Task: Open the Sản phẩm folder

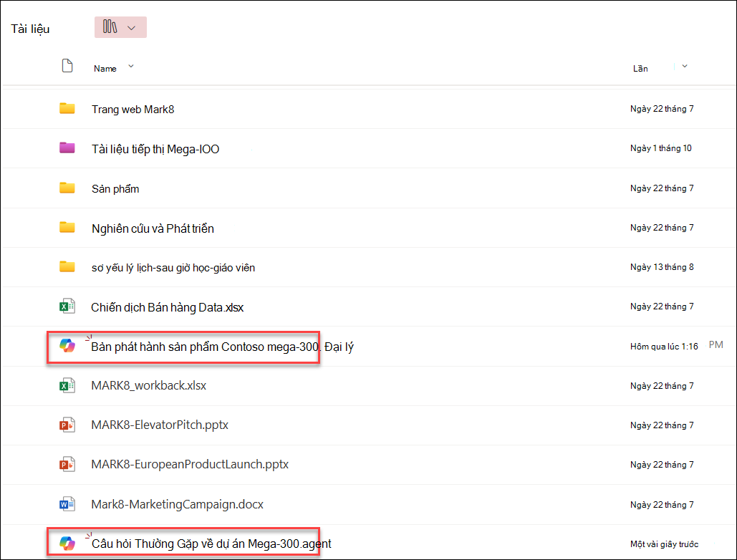Action: click(x=115, y=189)
